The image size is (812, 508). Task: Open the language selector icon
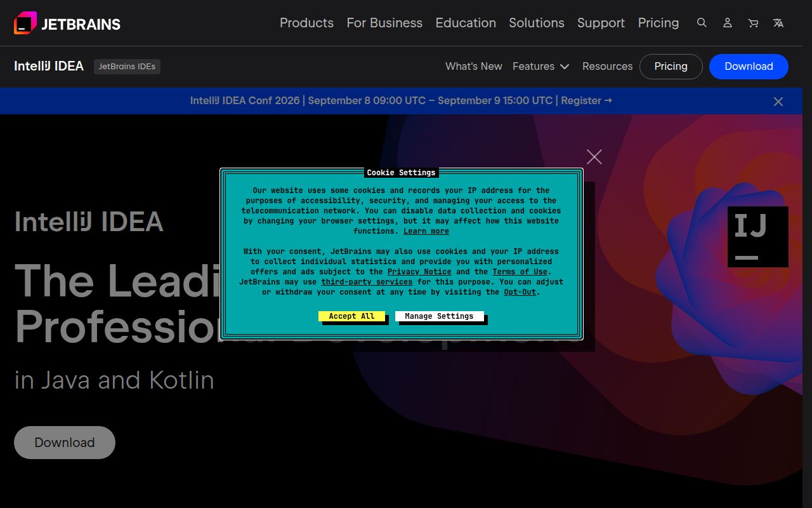[x=778, y=23]
